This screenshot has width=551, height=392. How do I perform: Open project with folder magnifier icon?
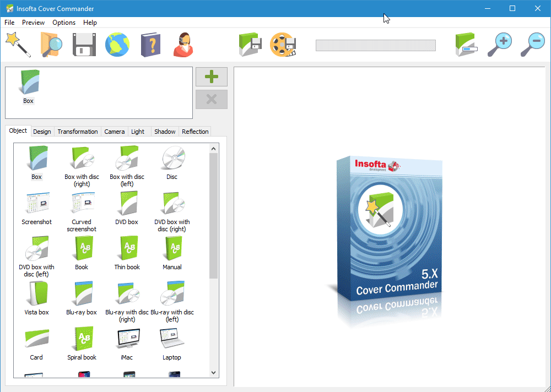pos(51,45)
